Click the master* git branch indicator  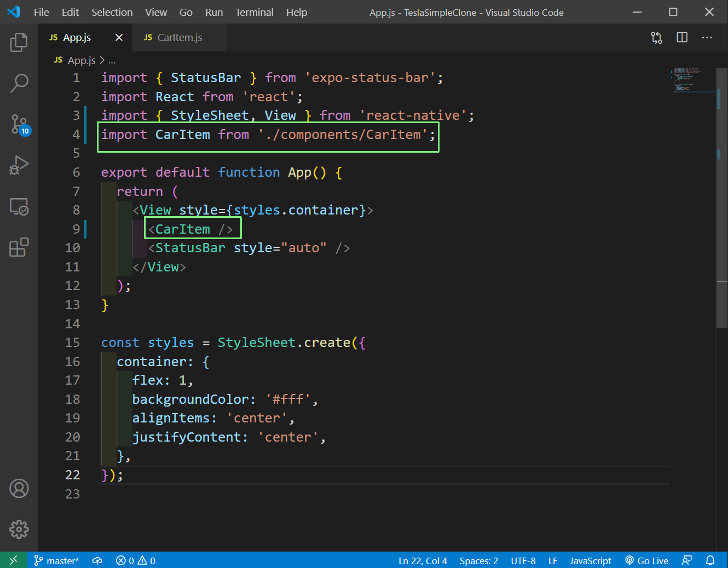(x=56, y=560)
